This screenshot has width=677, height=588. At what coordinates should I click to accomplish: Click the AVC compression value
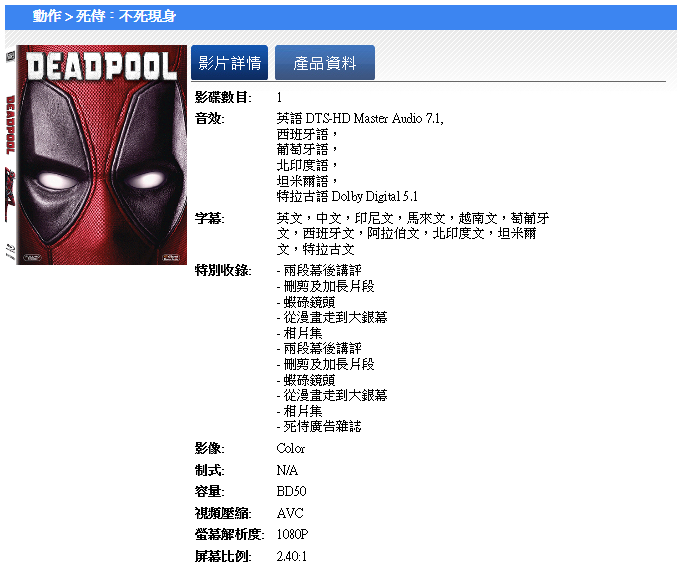pos(290,513)
